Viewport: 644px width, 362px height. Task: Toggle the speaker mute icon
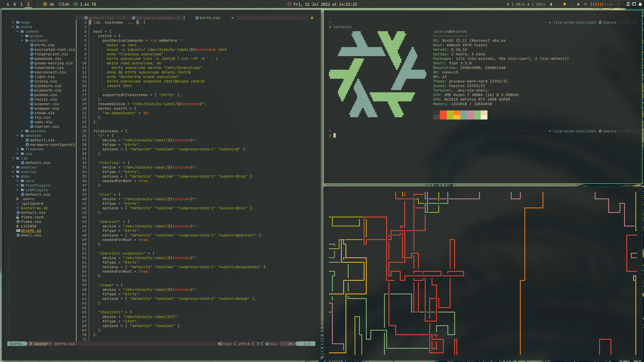585,4
